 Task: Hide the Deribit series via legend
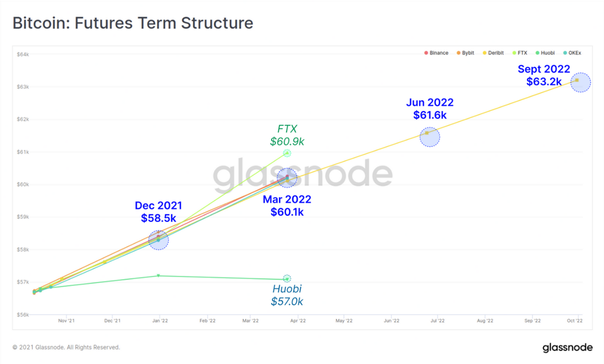tap(493, 53)
